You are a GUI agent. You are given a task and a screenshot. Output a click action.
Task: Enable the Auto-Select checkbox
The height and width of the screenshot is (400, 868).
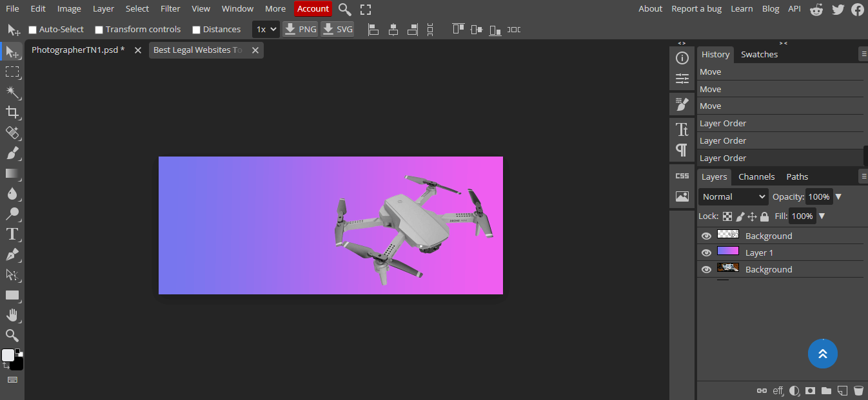tap(33, 30)
